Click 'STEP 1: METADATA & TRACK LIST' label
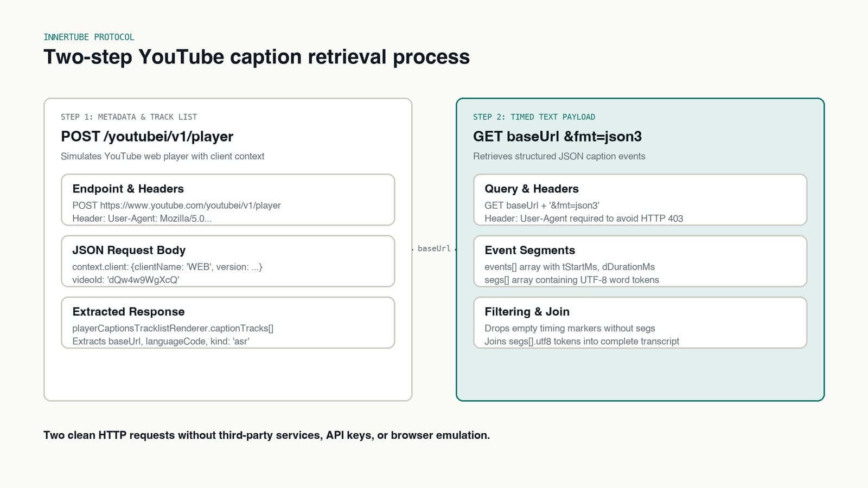Screen dimensions: 868x488 (x=129, y=117)
